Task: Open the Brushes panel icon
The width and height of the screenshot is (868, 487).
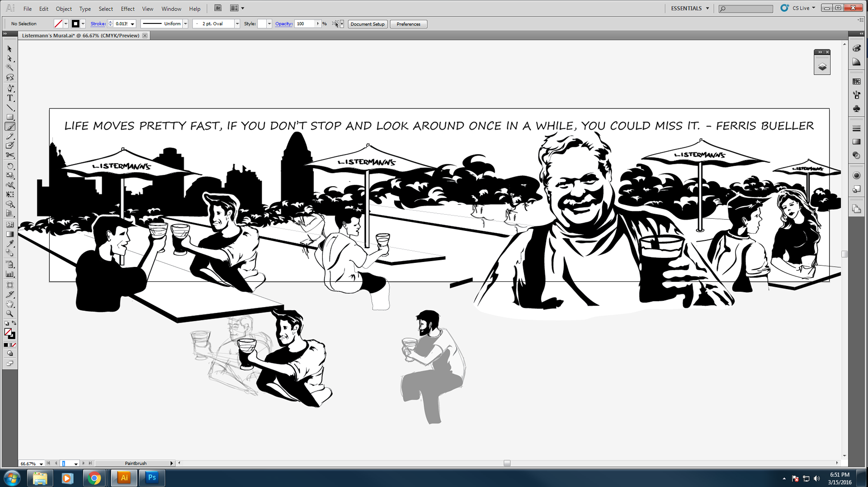Action: 856,95
